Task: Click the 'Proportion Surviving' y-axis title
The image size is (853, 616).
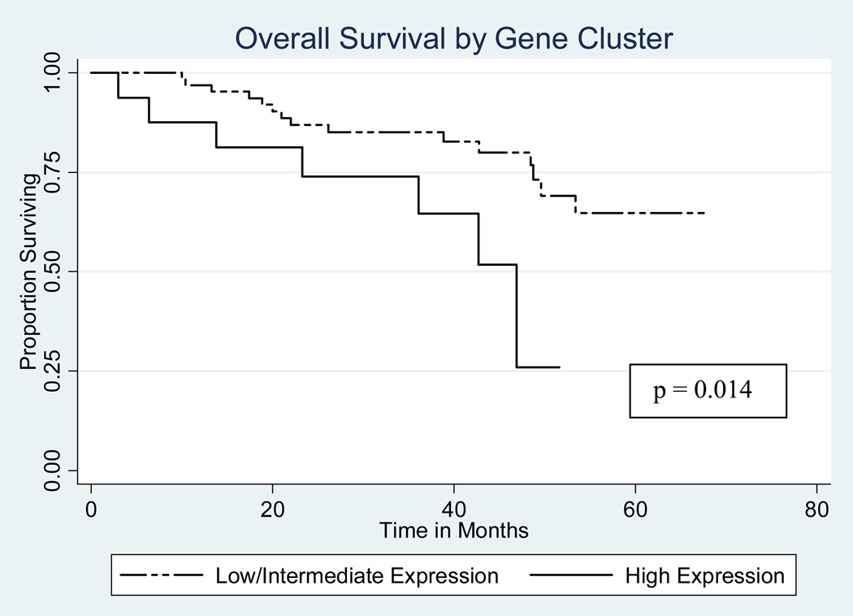Action: (x=28, y=271)
